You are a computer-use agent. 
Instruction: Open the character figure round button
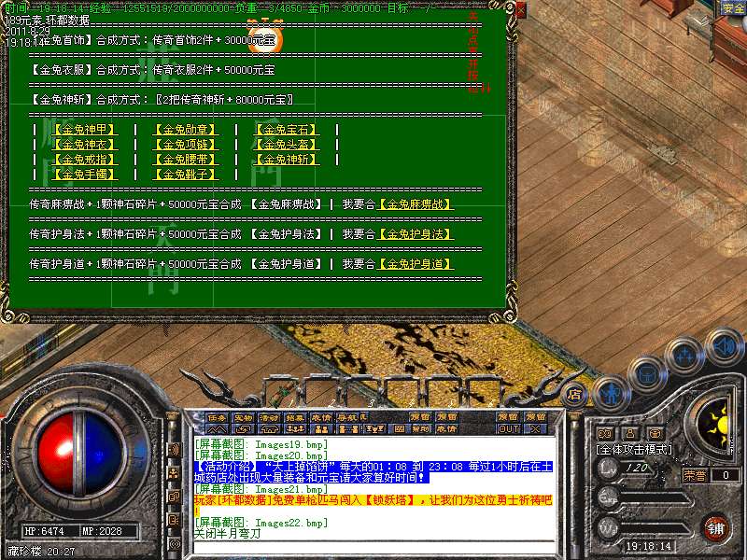[x=609, y=393]
